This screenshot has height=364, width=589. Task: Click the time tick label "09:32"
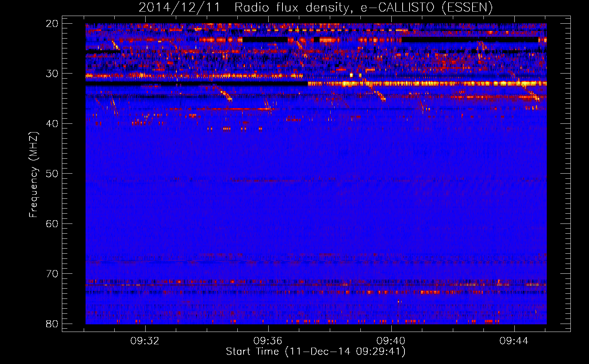point(145,341)
